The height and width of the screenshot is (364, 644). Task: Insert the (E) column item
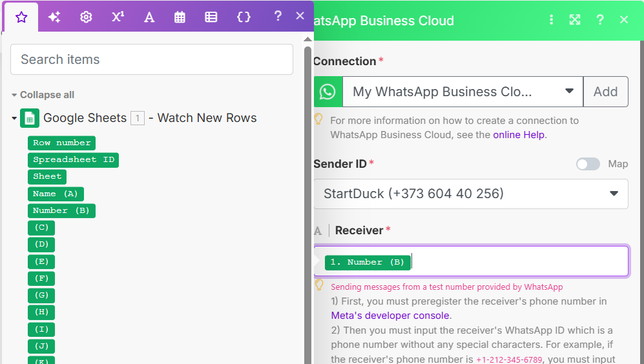click(41, 261)
